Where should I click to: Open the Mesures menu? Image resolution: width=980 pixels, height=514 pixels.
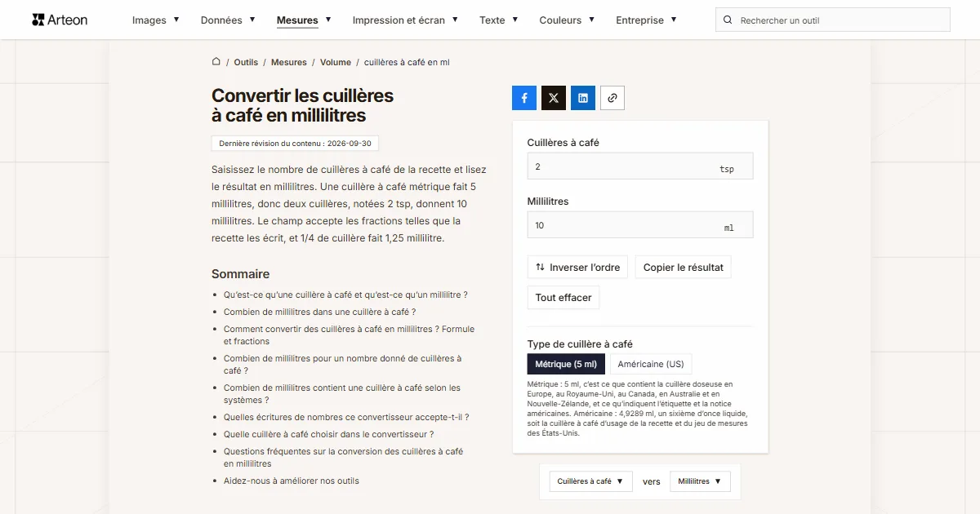(304, 20)
